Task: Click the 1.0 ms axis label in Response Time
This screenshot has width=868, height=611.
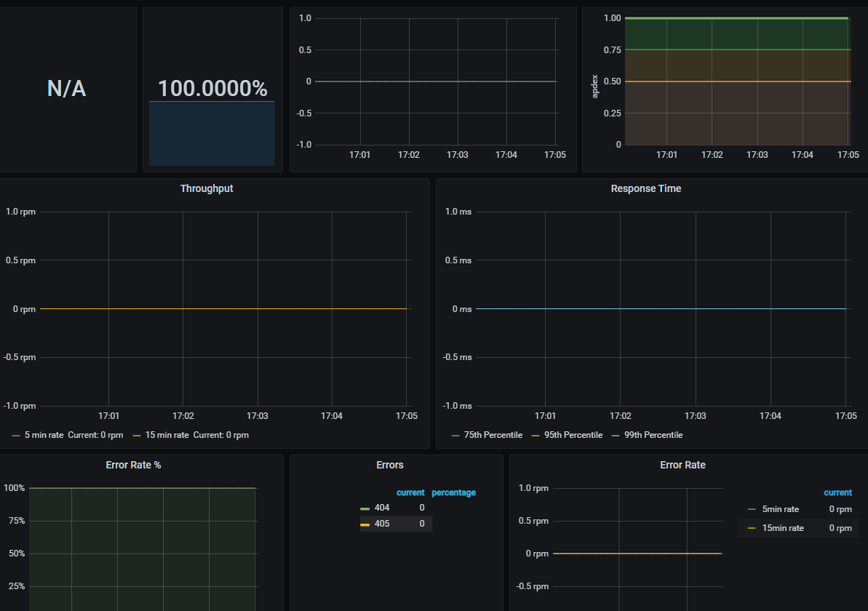Action: pyautogui.click(x=458, y=212)
